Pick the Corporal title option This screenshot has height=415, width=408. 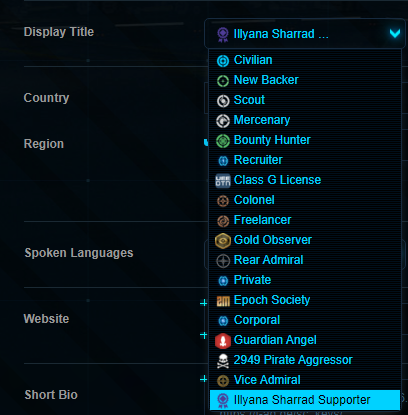pos(305,320)
